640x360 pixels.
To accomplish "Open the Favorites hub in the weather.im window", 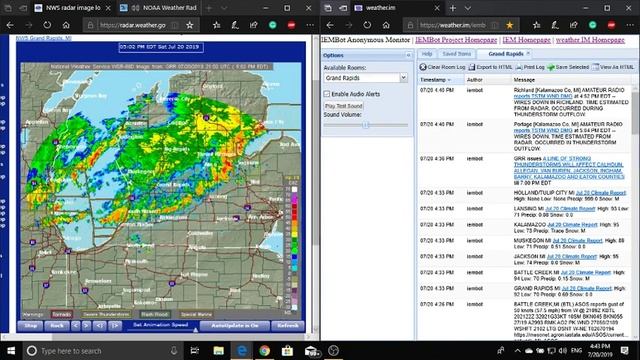I will click(x=536, y=25).
